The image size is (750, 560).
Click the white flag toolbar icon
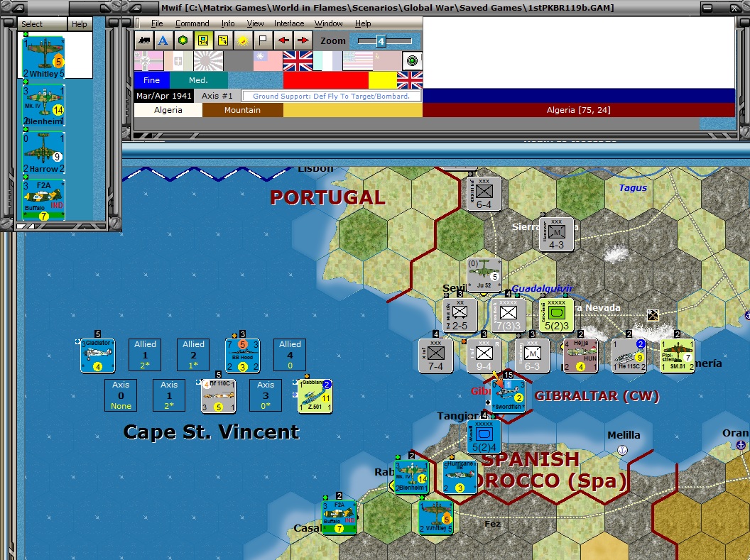click(x=263, y=40)
